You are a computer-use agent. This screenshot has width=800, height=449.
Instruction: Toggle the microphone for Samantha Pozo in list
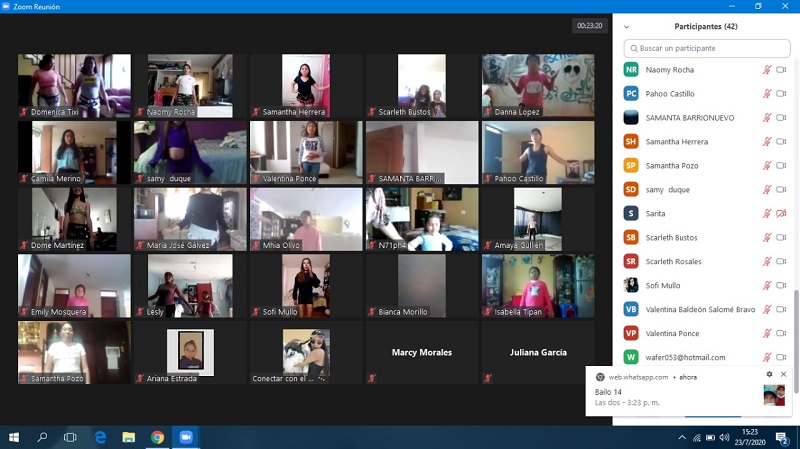click(x=767, y=166)
